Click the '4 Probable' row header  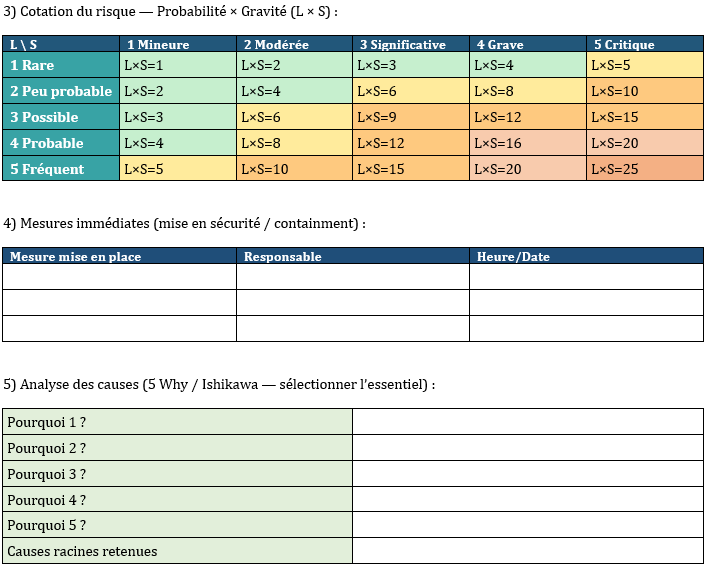pyautogui.click(x=61, y=143)
